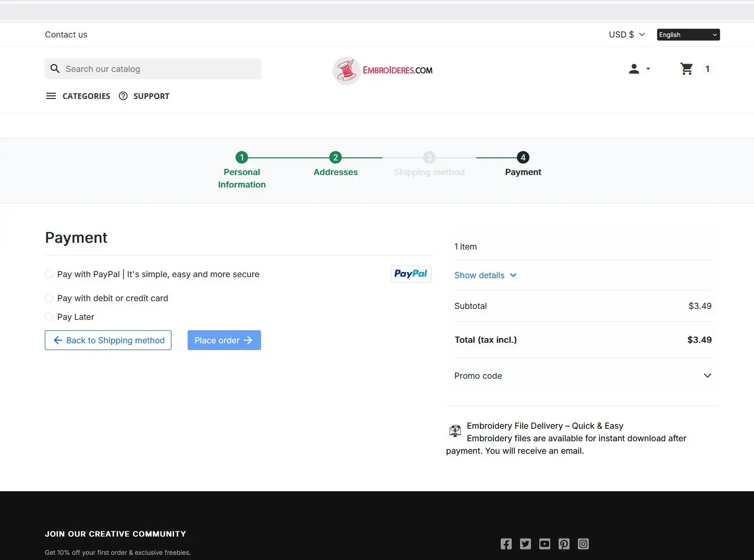Open the USD currency dropdown

626,34
